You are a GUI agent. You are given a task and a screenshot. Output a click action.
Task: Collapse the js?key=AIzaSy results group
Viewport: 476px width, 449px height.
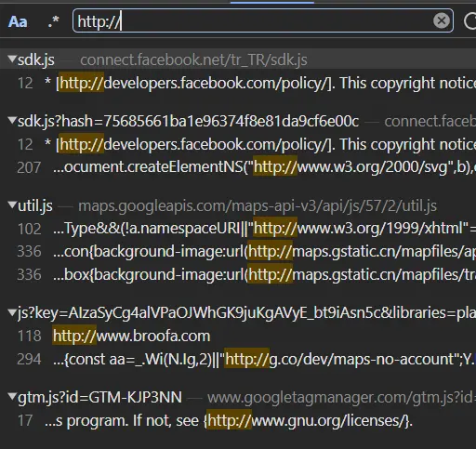[x=12, y=312]
